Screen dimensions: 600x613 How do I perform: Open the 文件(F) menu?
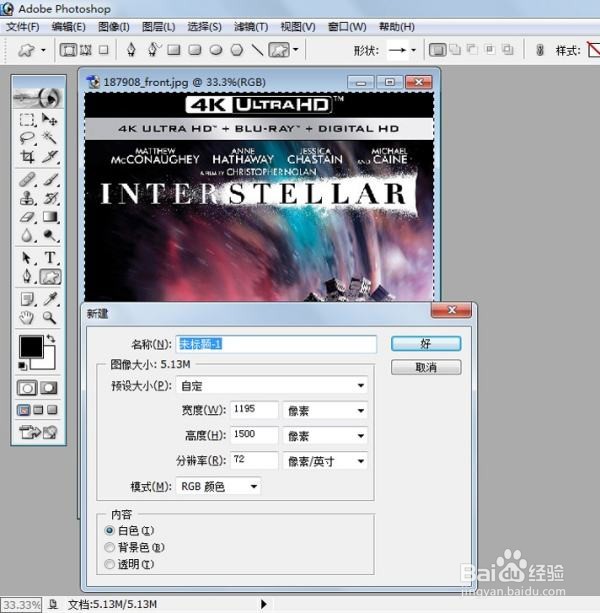(x=23, y=27)
